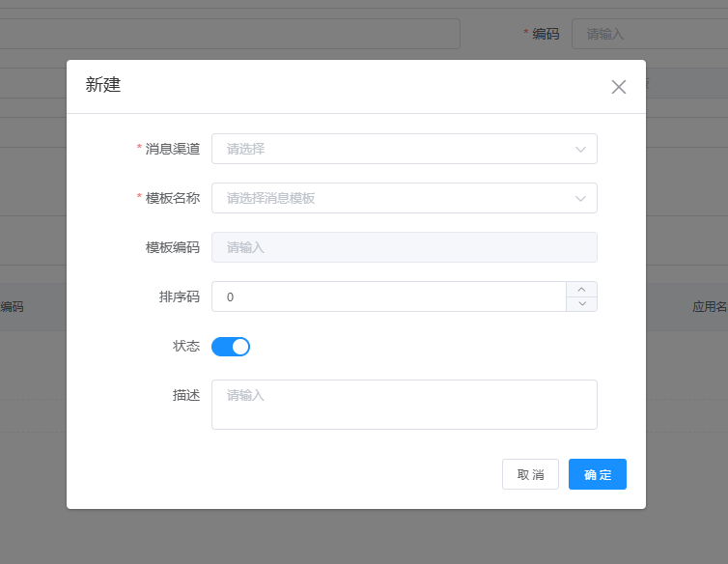Increase 排序码 with the up arrow
728x564 pixels.
tap(581, 290)
